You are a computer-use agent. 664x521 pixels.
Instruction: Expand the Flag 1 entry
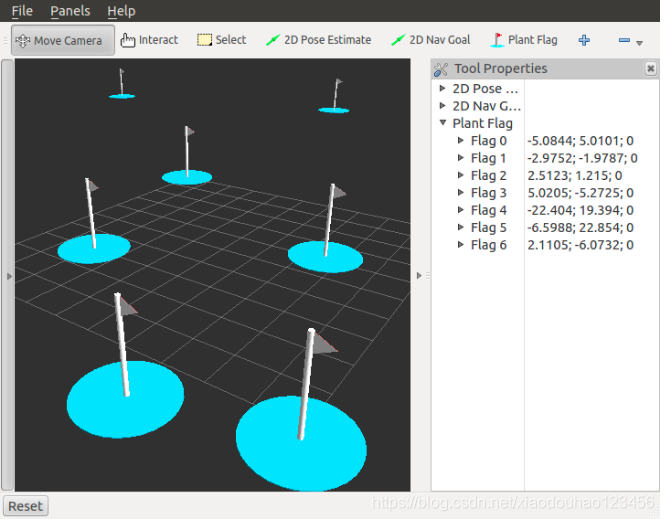[x=461, y=158]
